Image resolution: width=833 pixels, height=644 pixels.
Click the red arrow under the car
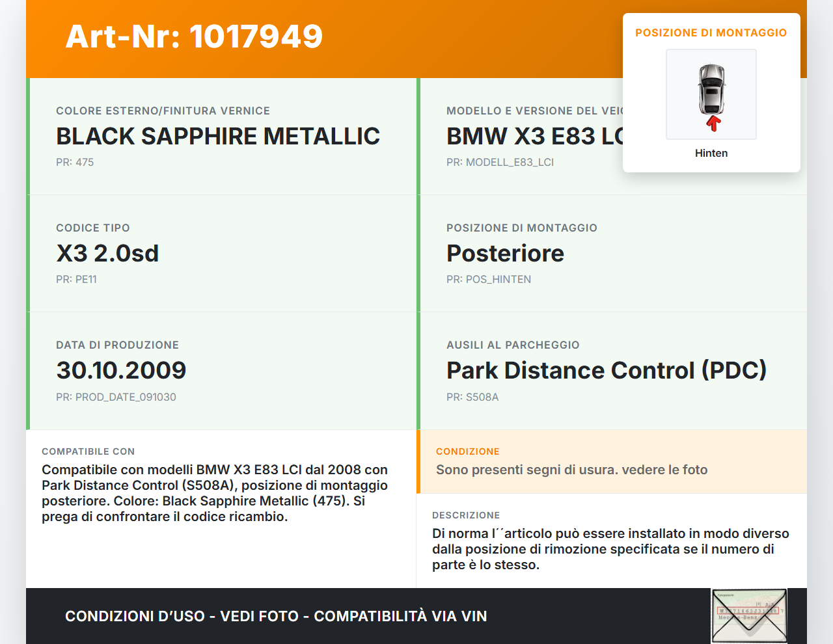tap(713, 123)
